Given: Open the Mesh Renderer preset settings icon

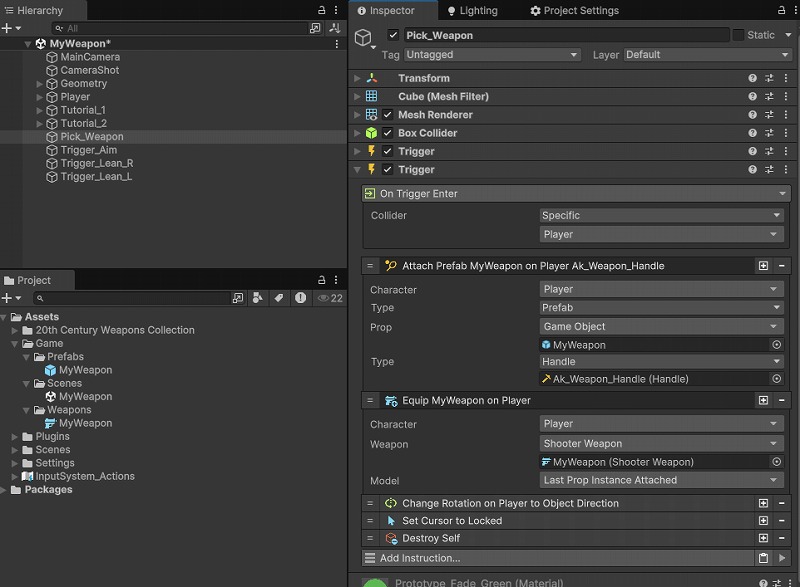Looking at the screenshot, I should (x=769, y=115).
